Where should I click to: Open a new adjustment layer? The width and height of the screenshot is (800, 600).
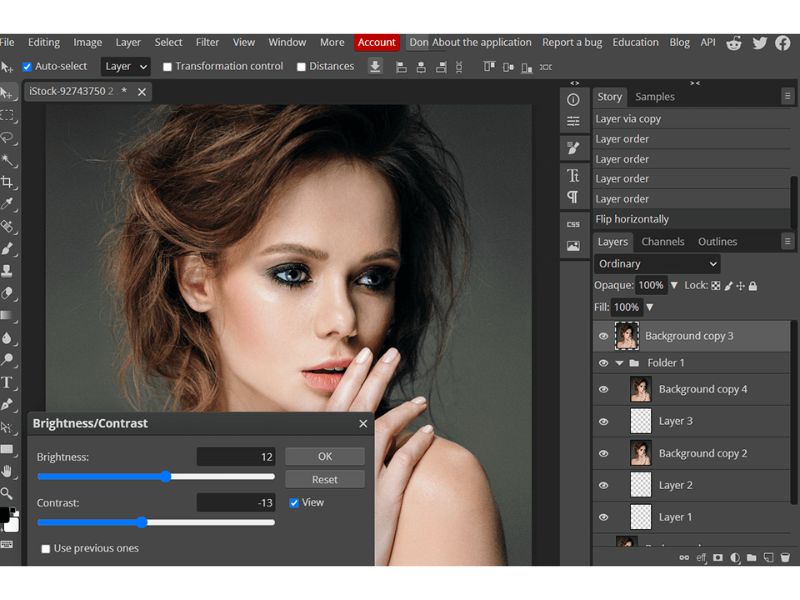[734, 557]
